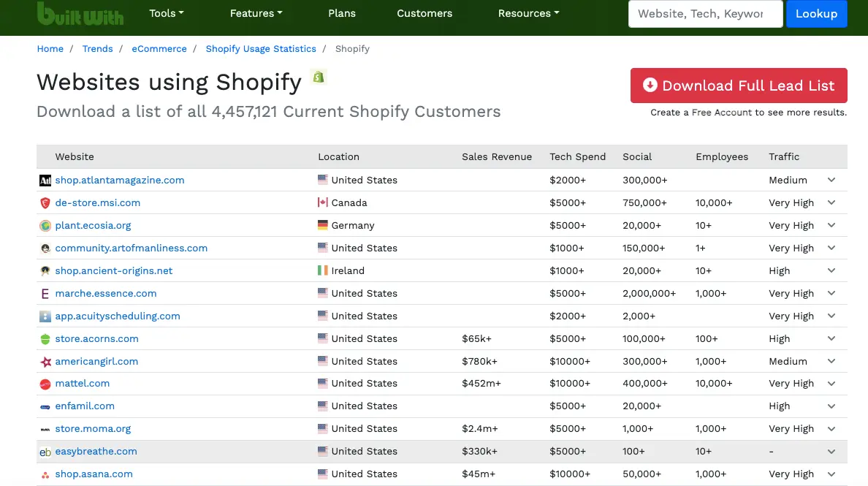Image resolution: width=868 pixels, height=486 pixels.
Task: Click the Mattel red logo favicon
Action: (45, 383)
